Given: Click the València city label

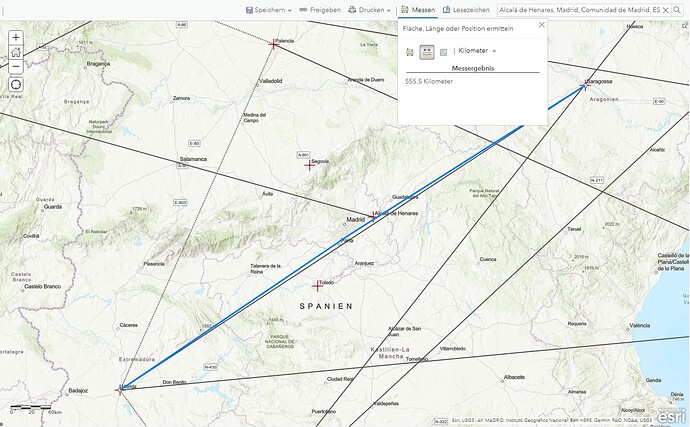Looking at the screenshot, I should [x=639, y=325].
